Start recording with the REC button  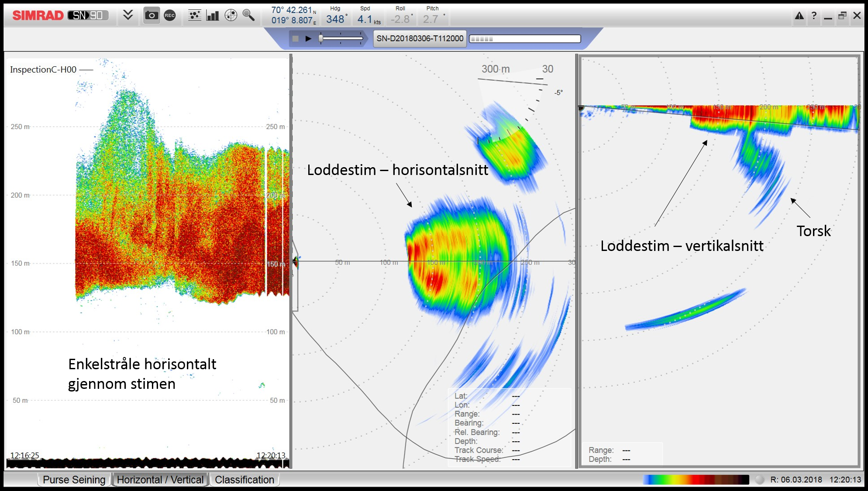[170, 15]
